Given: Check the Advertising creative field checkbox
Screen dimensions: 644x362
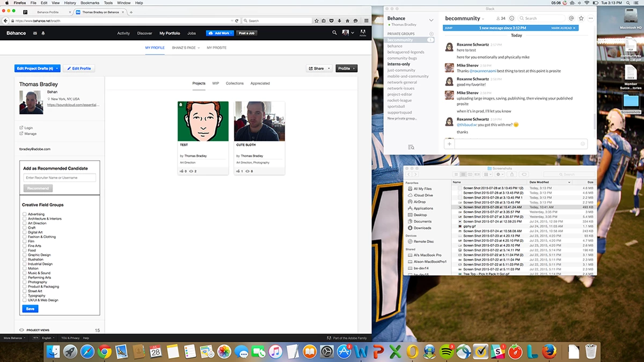Looking at the screenshot, I should [x=24, y=214].
